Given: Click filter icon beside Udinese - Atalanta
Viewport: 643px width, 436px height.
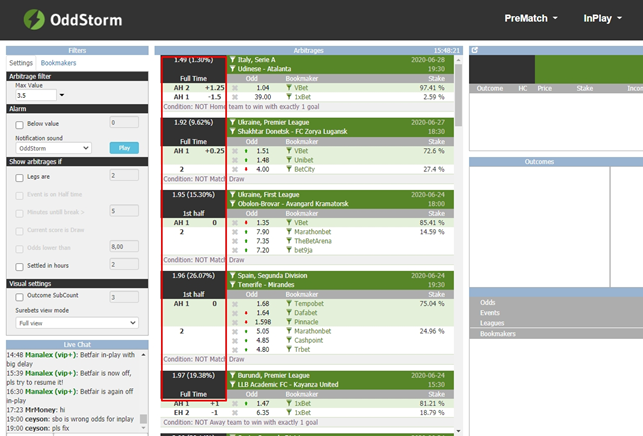Looking at the screenshot, I should point(233,69).
